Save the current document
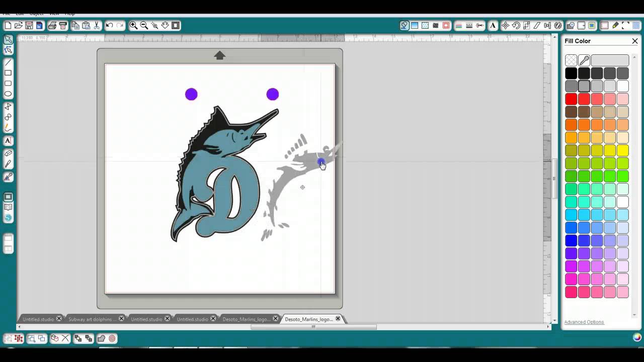The image size is (644, 362). coord(29,25)
